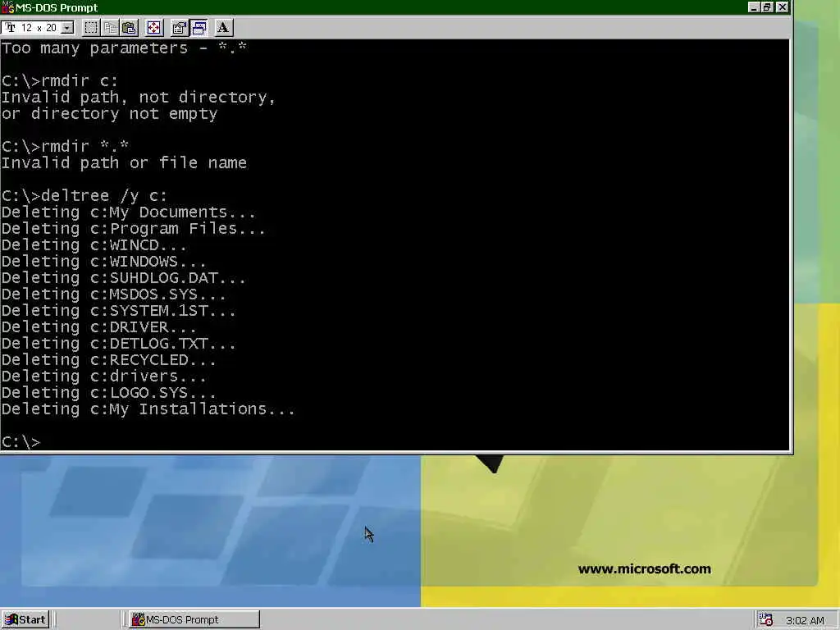Open the Start menu

pos(25,620)
